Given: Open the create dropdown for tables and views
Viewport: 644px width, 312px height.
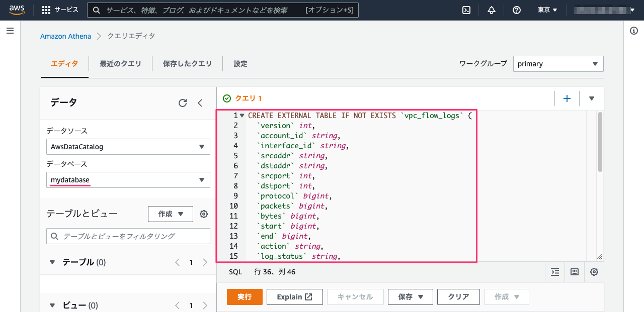Looking at the screenshot, I should [x=171, y=214].
